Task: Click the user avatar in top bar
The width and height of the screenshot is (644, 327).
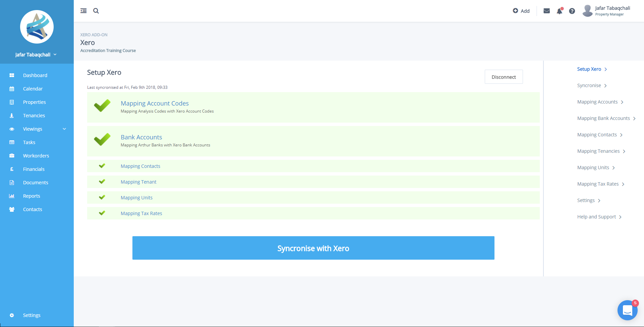Action: point(588,11)
